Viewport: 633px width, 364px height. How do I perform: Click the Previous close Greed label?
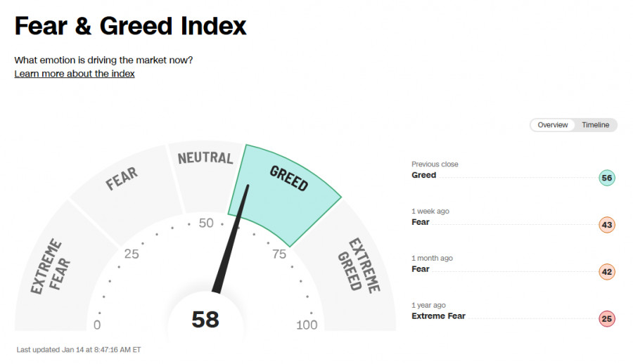(424, 175)
